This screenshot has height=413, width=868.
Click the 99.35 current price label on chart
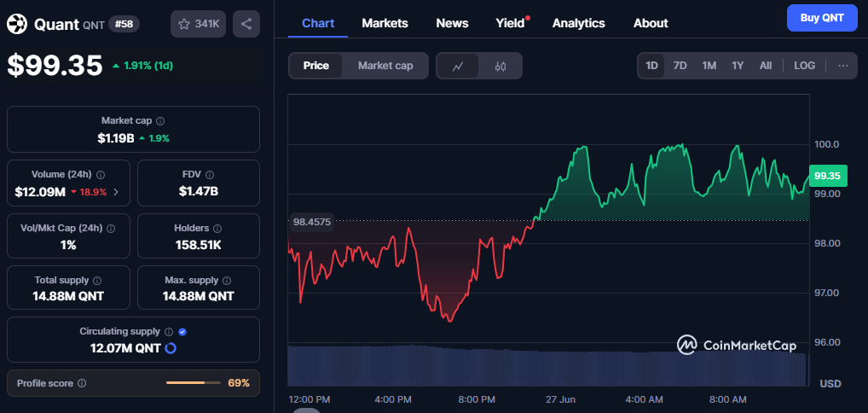[x=828, y=177]
